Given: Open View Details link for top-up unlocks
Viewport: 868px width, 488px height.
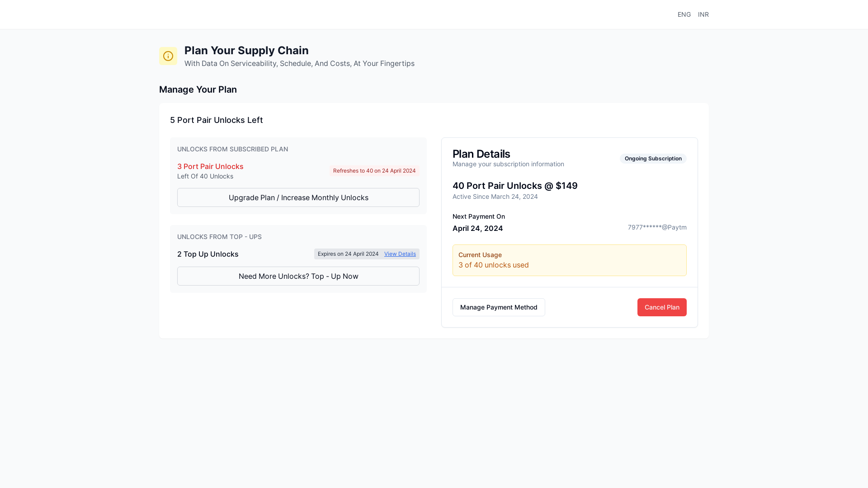Looking at the screenshot, I should tap(400, 254).
